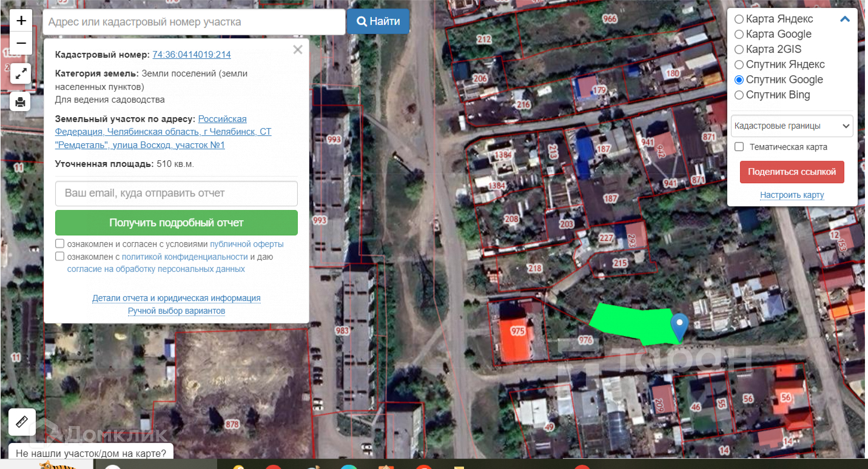Open the parcel address link
This screenshot has width=868, height=469.
point(163,132)
